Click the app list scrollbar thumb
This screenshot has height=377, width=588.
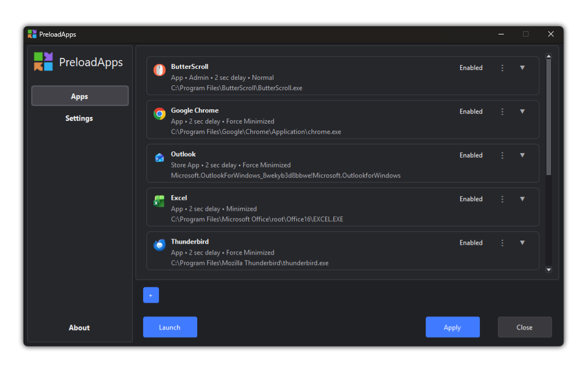tap(549, 117)
